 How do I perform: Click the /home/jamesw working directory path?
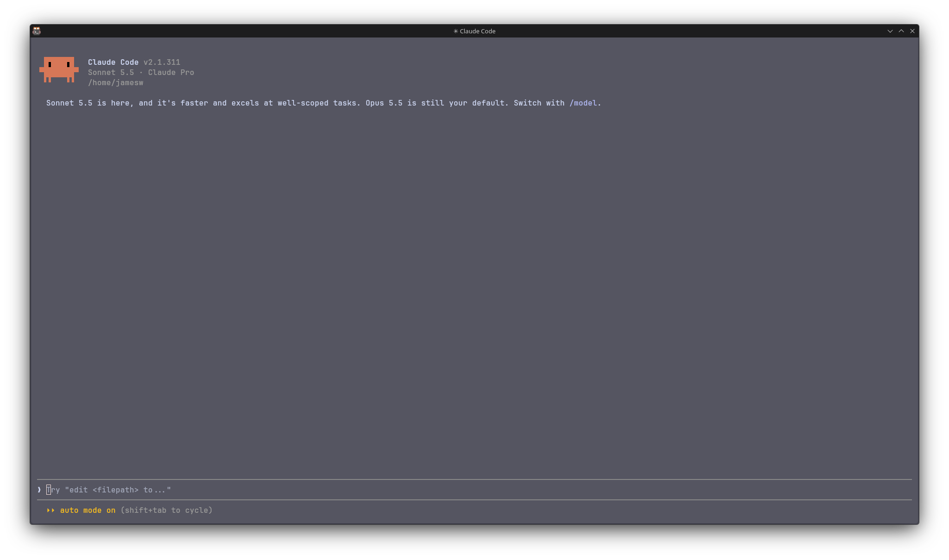(x=115, y=82)
